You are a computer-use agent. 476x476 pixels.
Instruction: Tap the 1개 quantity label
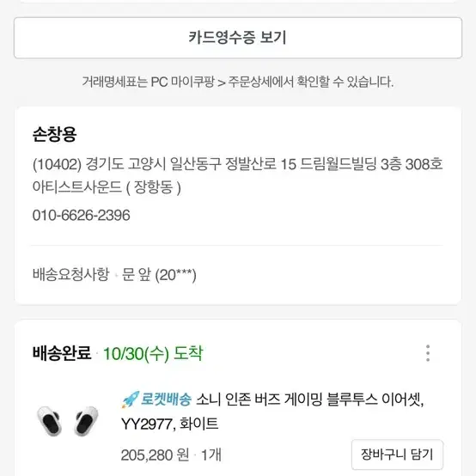tap(211, 455)
